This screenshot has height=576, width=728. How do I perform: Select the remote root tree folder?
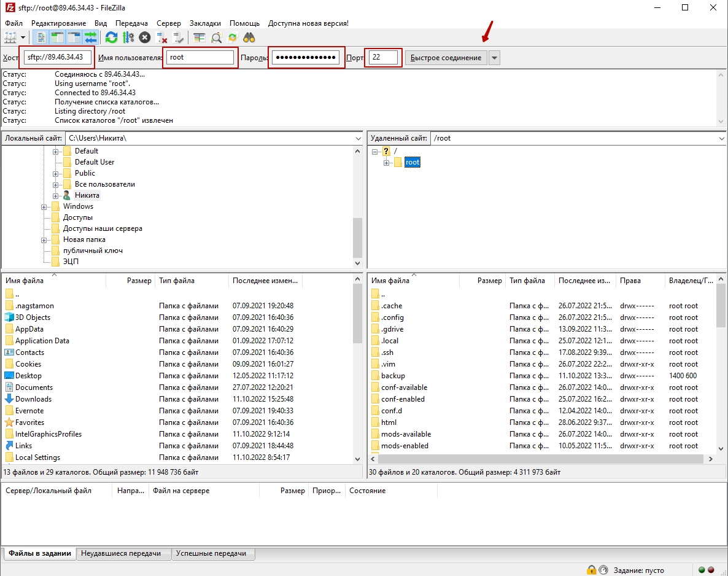pos(412,162)
